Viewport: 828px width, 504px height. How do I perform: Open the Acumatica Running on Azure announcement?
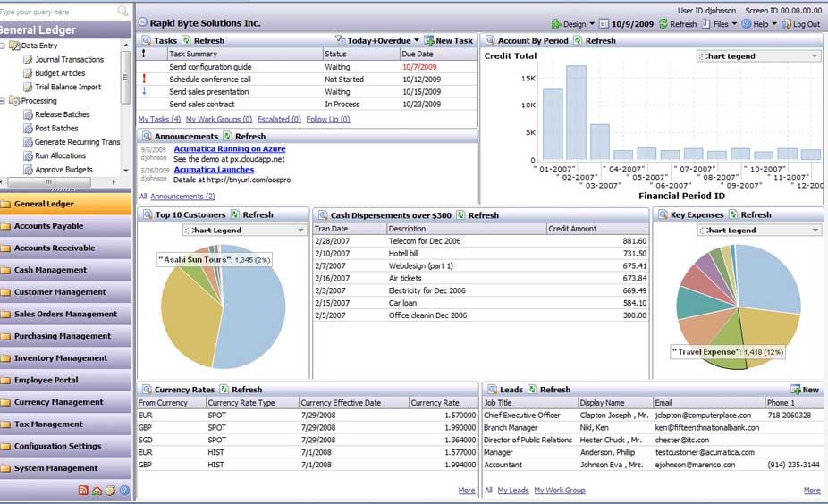coord(229,149)
